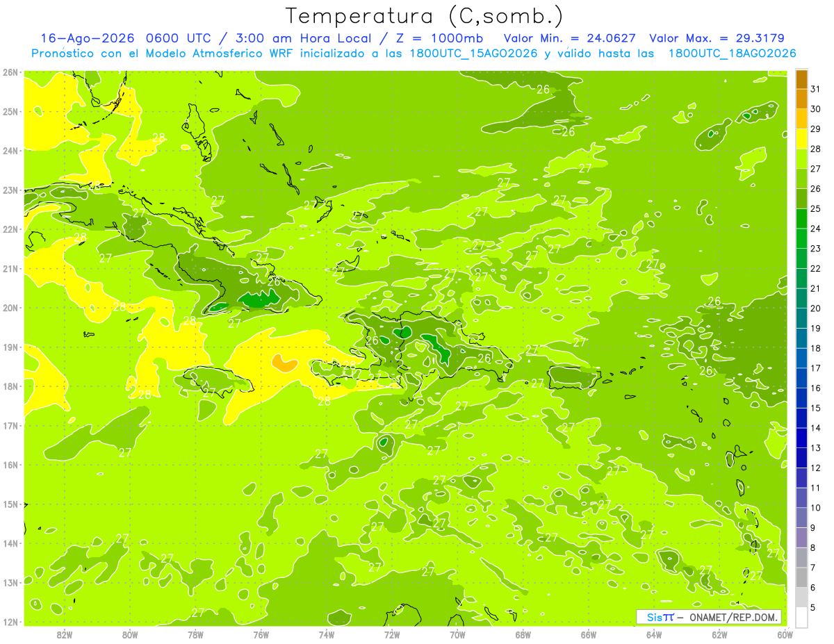Pick the brown swatch above 31
This screenshot has width=834, height=644.
(x=801, y=79)
